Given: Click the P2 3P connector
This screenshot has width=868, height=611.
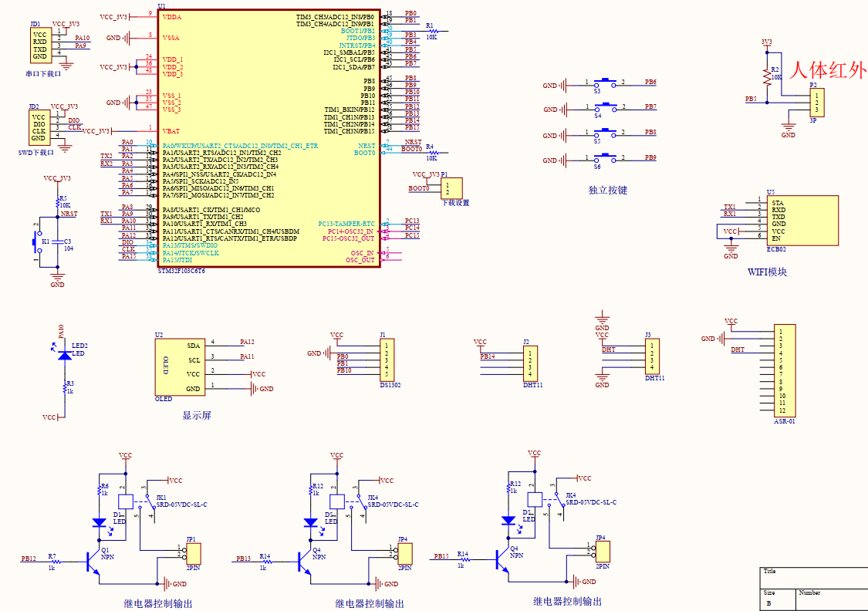Looking at the screenshot, I should pyautogui.click(x=816, y=103).
